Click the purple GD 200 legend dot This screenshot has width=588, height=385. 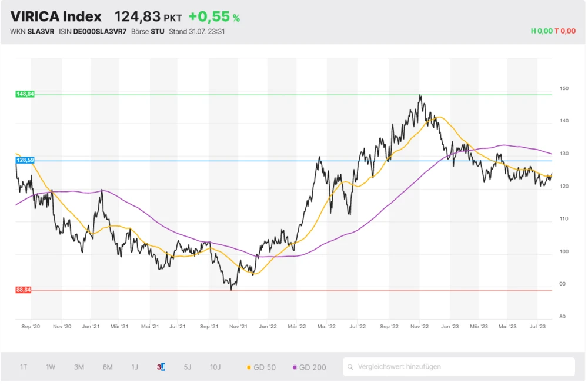(x=295, y=367)
